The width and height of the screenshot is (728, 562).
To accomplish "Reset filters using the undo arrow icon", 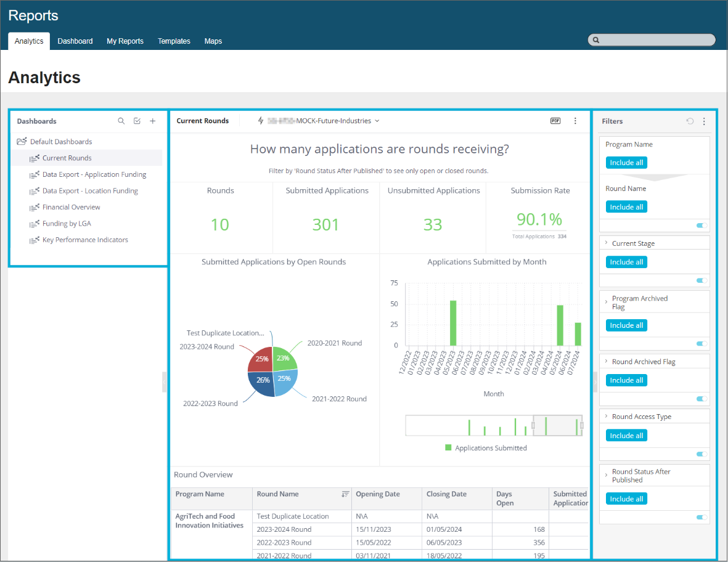I will [x=690, y=121].
